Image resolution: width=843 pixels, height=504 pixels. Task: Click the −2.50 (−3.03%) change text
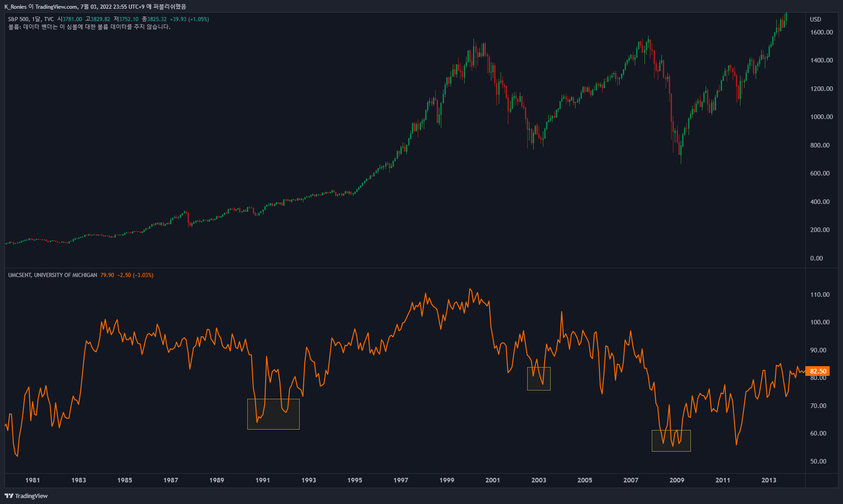click(136, 275)
